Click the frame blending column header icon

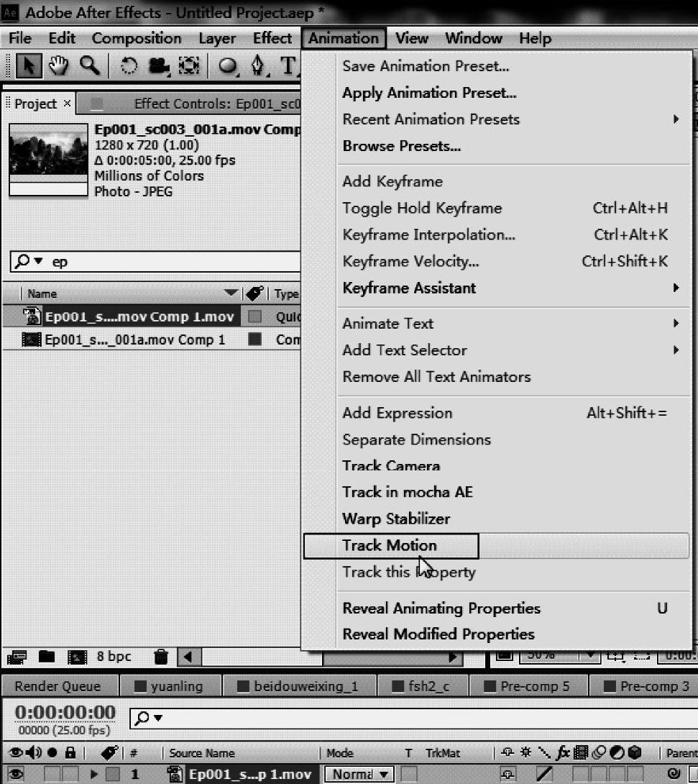[x=581, y=752]
